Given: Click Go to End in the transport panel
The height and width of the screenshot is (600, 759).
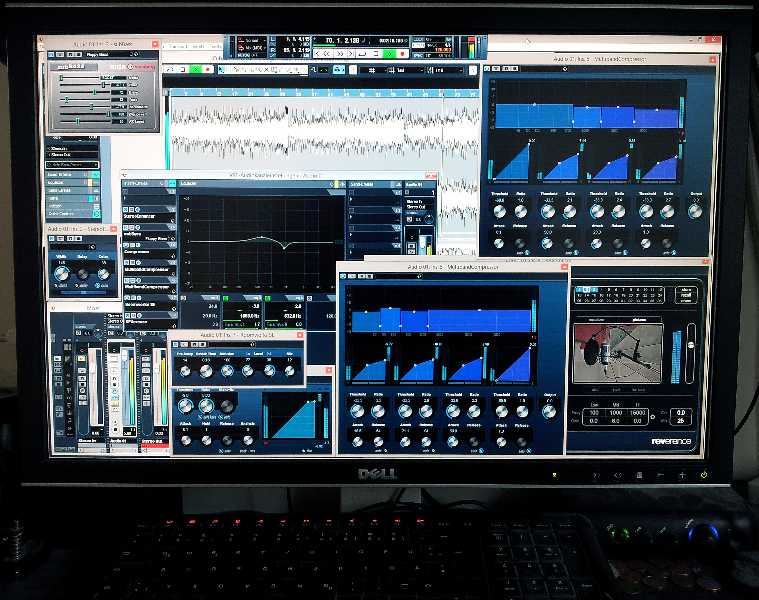Looking at the screenshot, I should click(x=351, y=54).
